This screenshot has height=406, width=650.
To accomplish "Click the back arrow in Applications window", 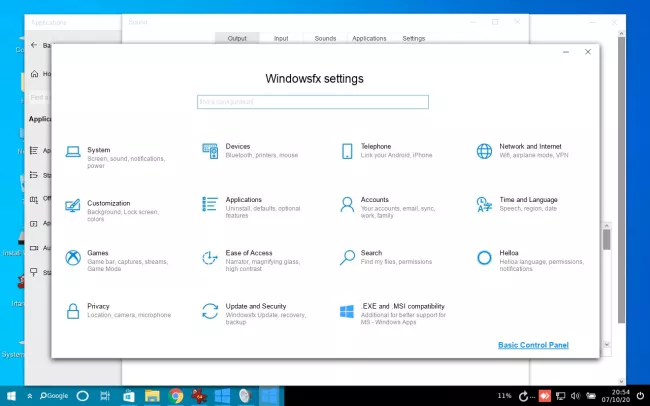I will (x=34, y=45).
